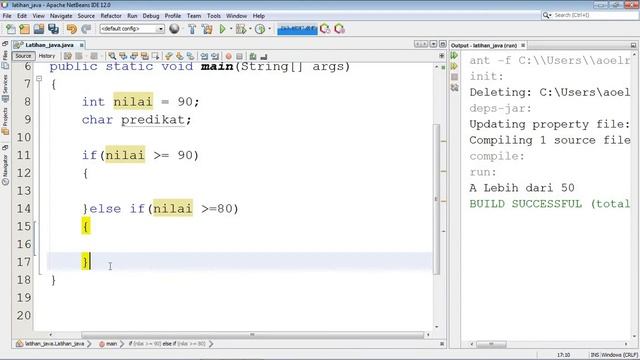Find selection with magnifier icon in editor toolbar
This screenshot has height=360, width=640.
[x=112, y=56]
